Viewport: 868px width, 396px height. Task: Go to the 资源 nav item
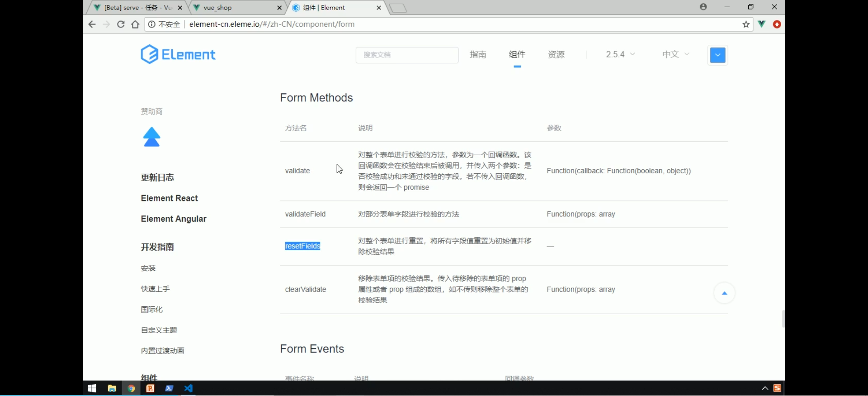(557, 54)
